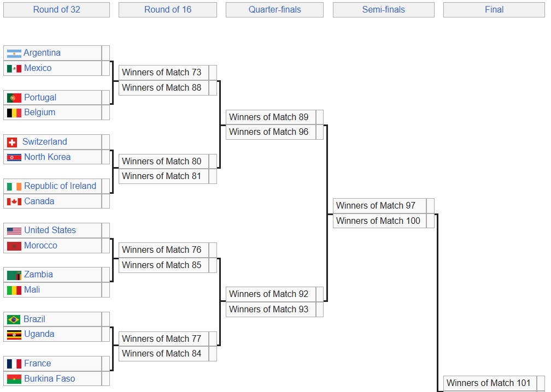Click the Portugal flag icon
The height and width of the screenshot is (392, 551).
click(14, 98)
